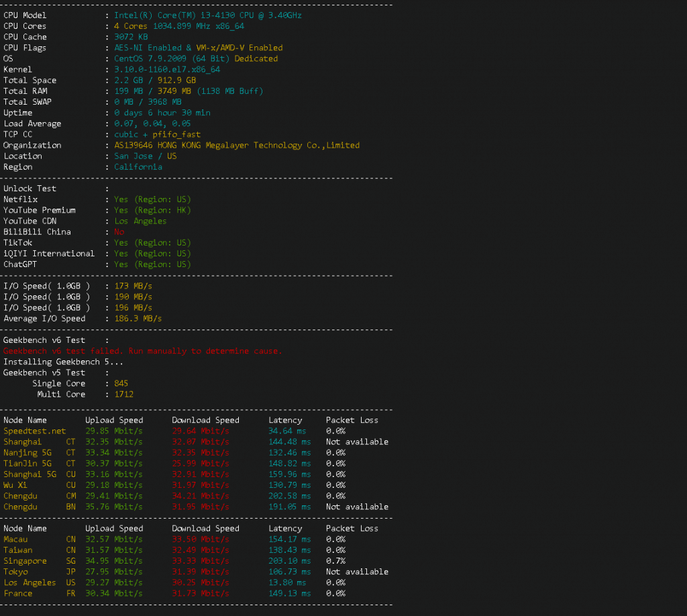
Task: Click the red Geekbench v6 failed message
Action: [x=142, y=351]
